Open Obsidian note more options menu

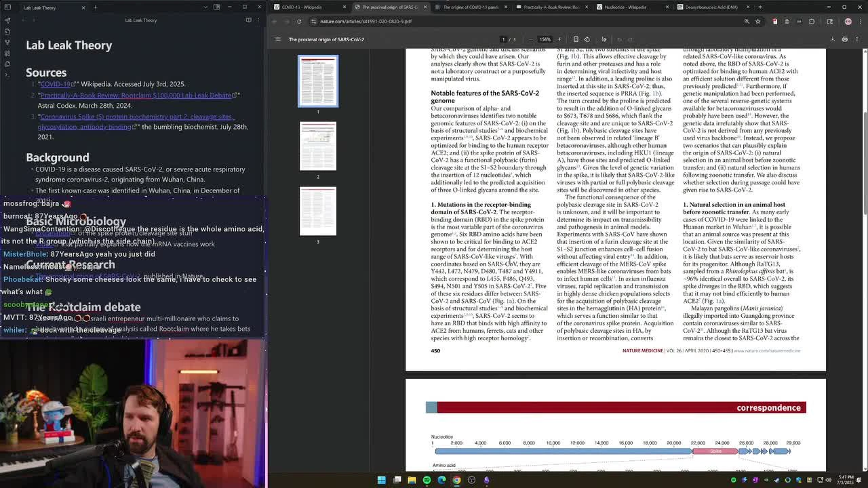259,20
